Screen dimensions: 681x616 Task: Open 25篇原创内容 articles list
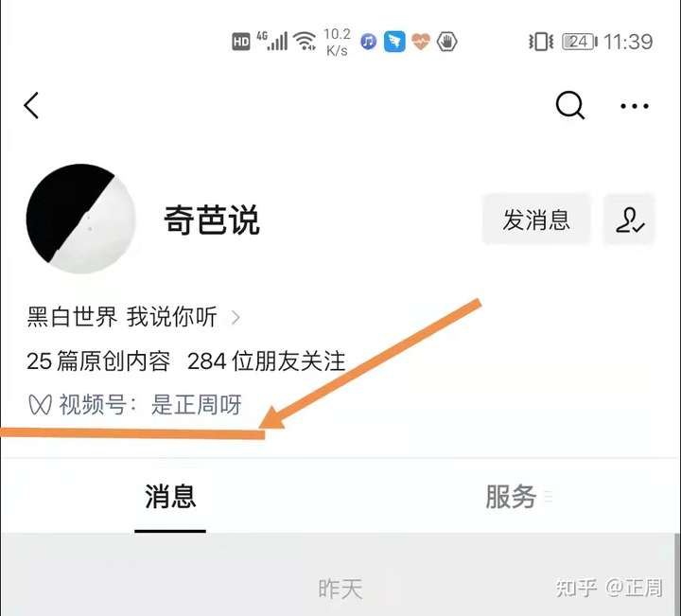[98, 361]
